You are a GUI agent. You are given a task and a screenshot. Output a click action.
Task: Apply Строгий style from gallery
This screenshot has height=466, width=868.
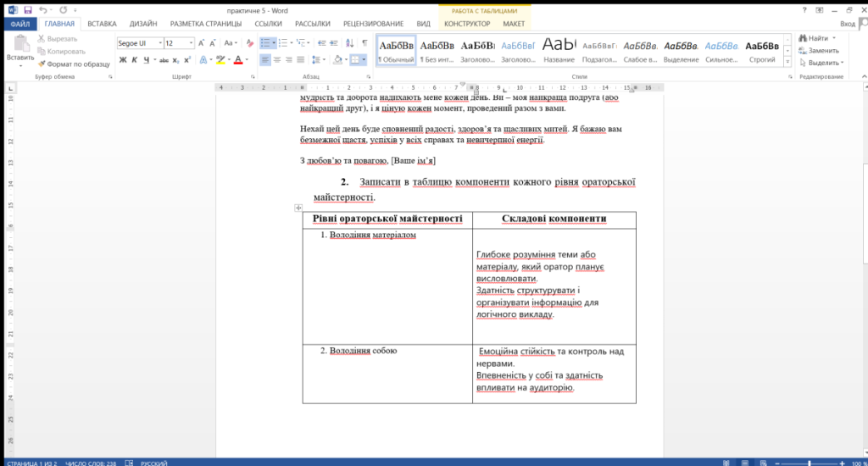762,50
